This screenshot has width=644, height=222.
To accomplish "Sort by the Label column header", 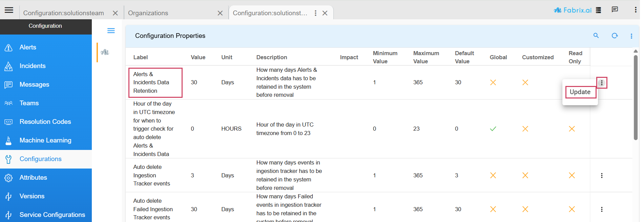I will tap(141, 57).
